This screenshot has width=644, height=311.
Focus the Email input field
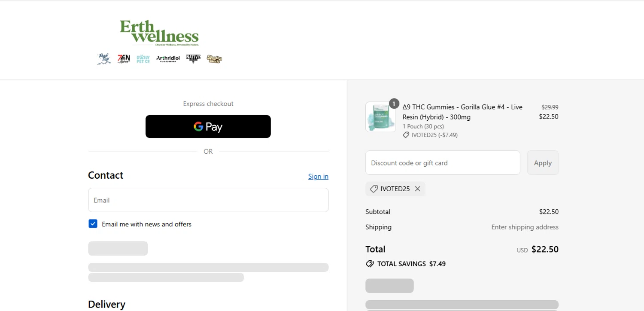208,200
